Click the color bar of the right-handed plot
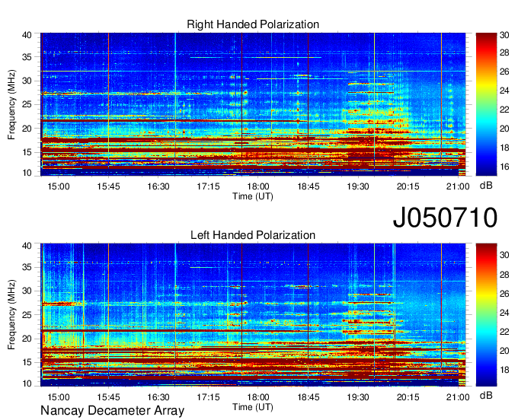Screen dimensions: 518x420 [486, 104]
